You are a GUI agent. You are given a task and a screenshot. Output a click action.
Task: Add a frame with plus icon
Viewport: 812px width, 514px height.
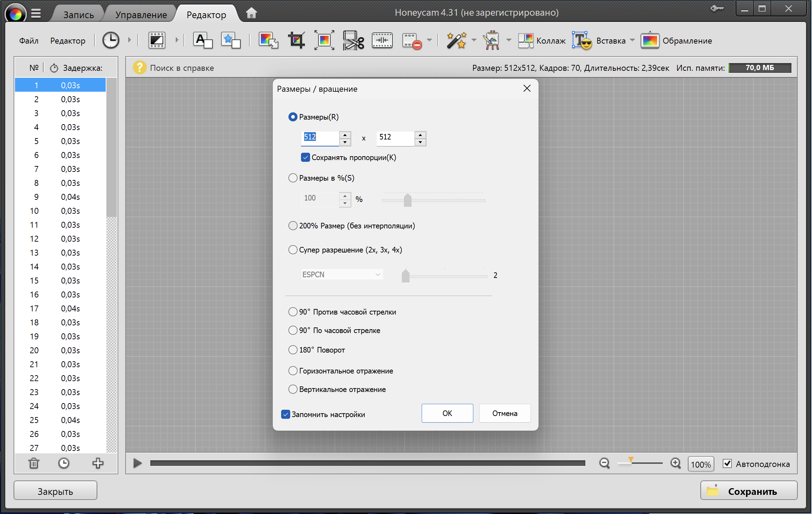click(98, 463)
